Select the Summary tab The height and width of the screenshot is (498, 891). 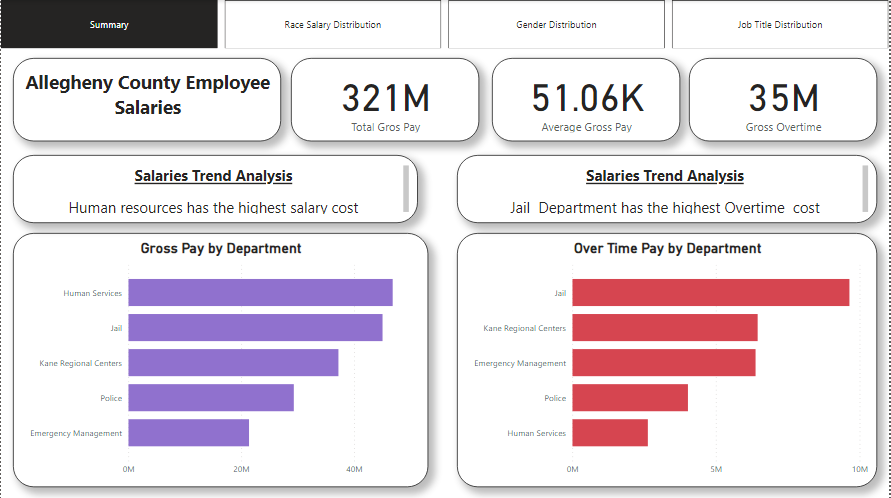(x=109, y=24)
